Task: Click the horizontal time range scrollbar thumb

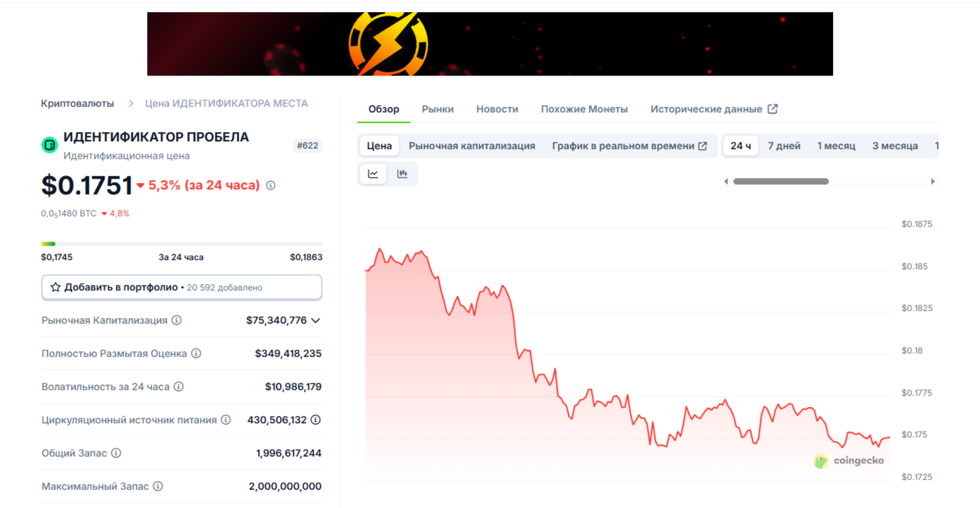Action: pos(781,182)
